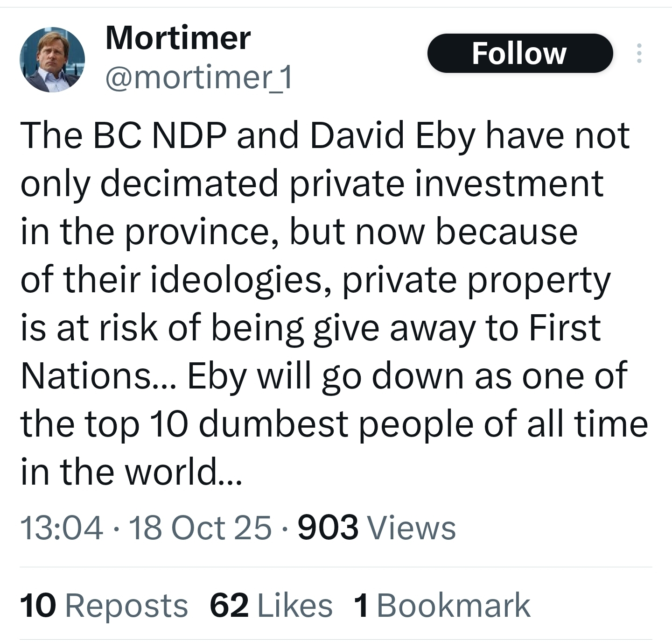Open the 903 Views analytics
672x642 pixels.
[x=377, y=528]
